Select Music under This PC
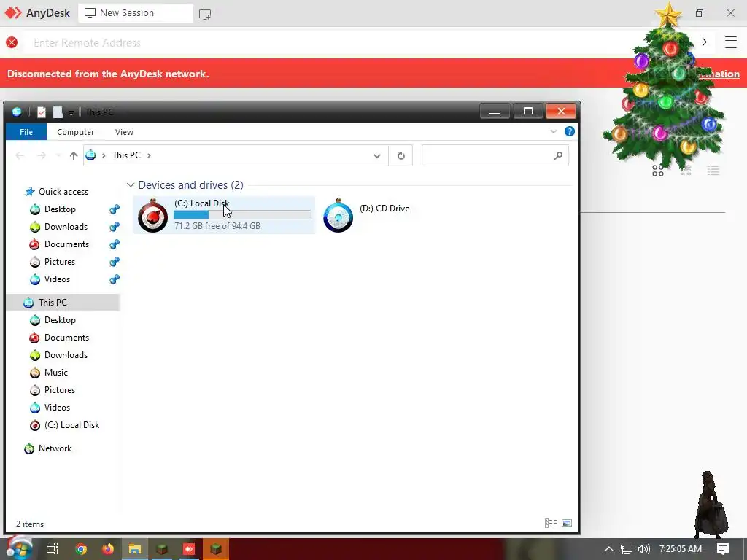Image resolution: width=747 pixels, height=560 pixels. (55, 373)
